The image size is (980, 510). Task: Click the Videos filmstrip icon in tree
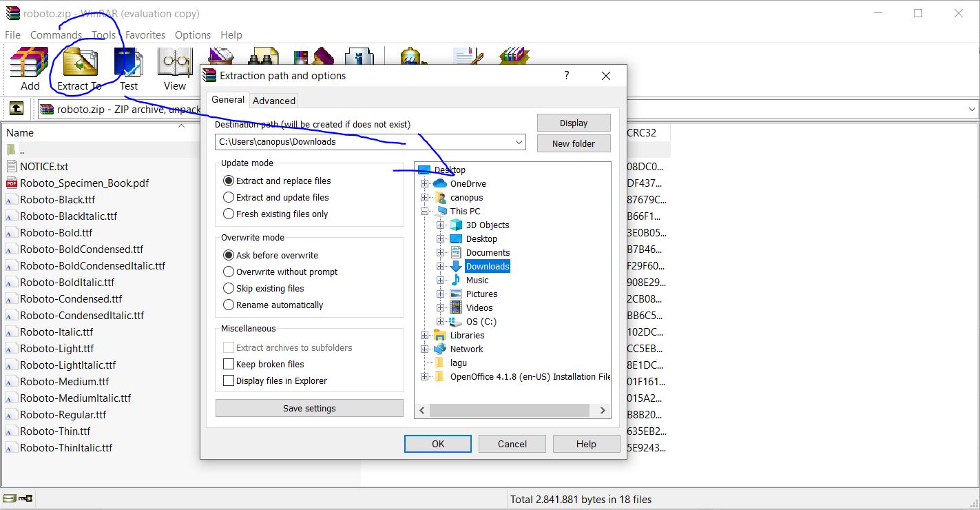(x=456, y=308)
